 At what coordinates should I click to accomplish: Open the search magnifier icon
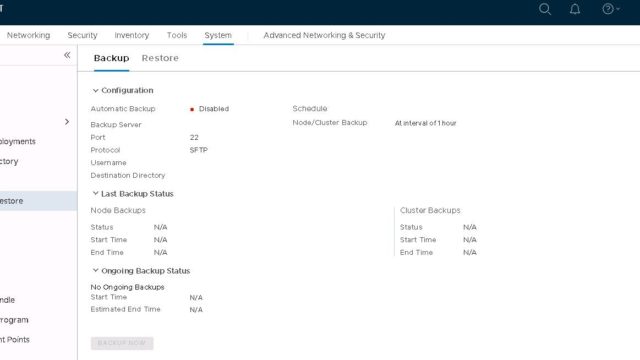[x=545, y=9]
